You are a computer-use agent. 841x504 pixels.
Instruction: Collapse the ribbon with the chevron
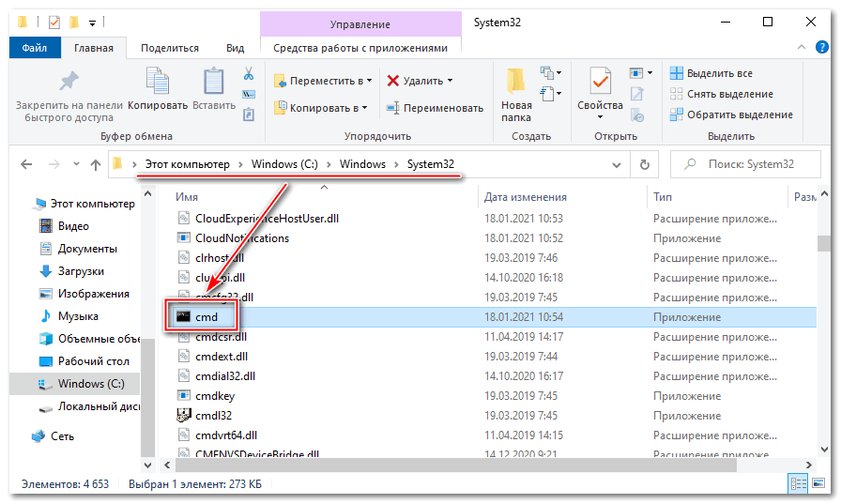803,48
